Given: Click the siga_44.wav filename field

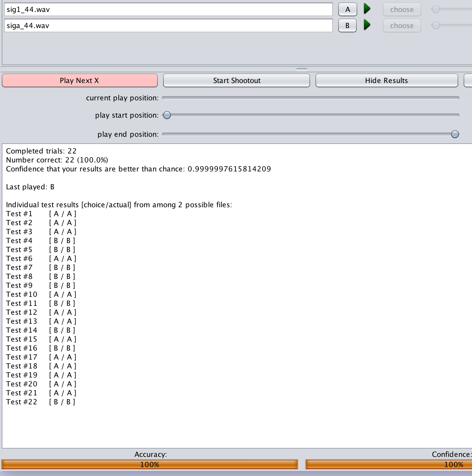Looking at the screenshot, I should coord(168,25).
